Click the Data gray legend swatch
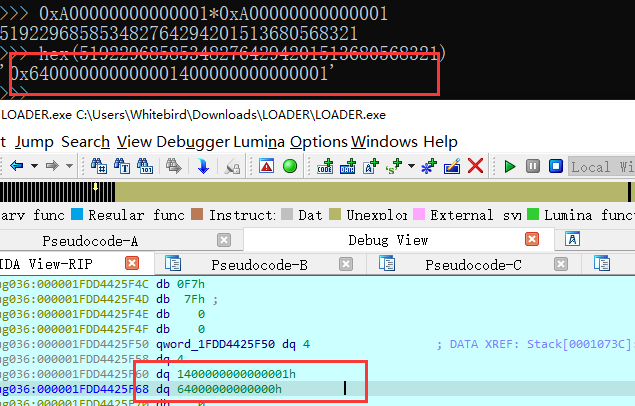 pos(287,214)
